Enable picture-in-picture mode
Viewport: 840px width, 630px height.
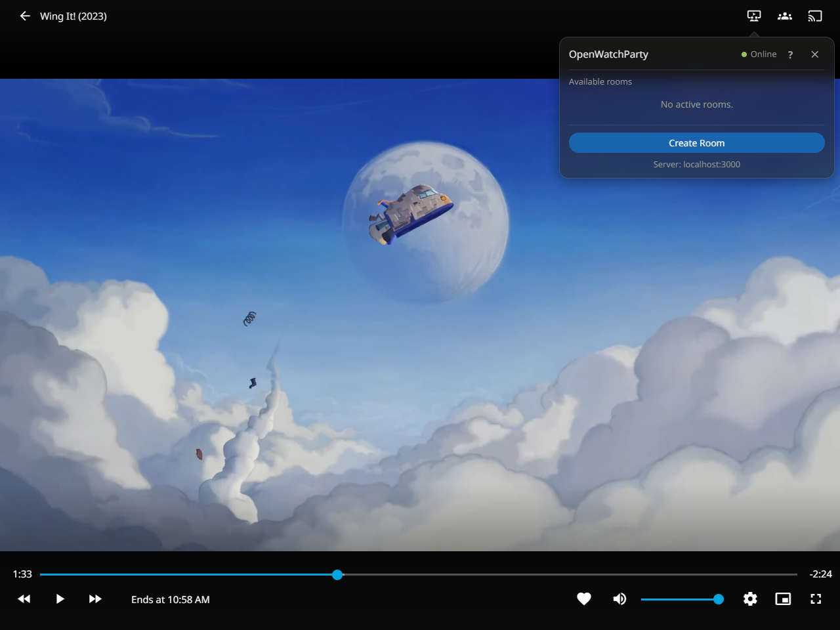[783, 598]
